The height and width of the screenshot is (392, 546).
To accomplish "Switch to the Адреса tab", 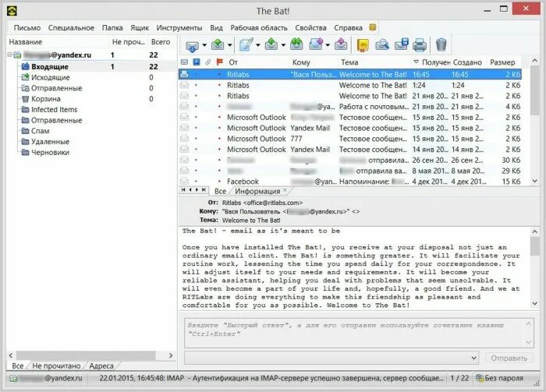I will [x=101, y=366].
